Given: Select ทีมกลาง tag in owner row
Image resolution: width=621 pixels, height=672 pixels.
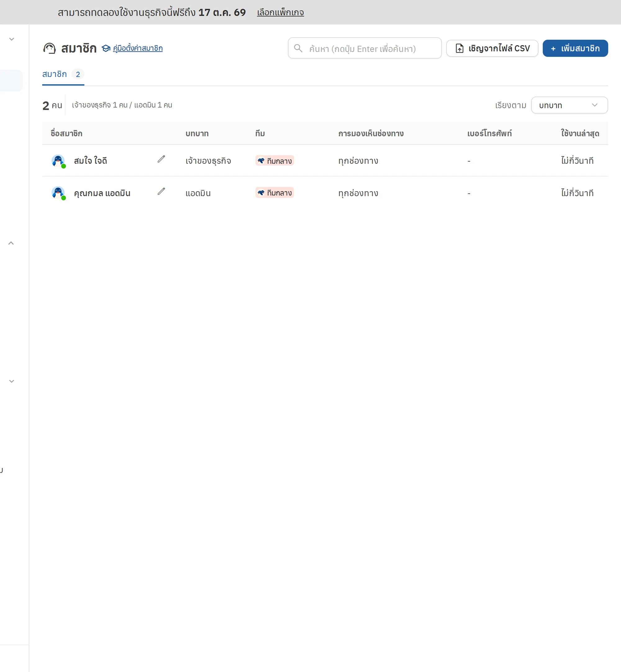Looking at the screenshot, I should pyautogui.click(x=274, y=161).
